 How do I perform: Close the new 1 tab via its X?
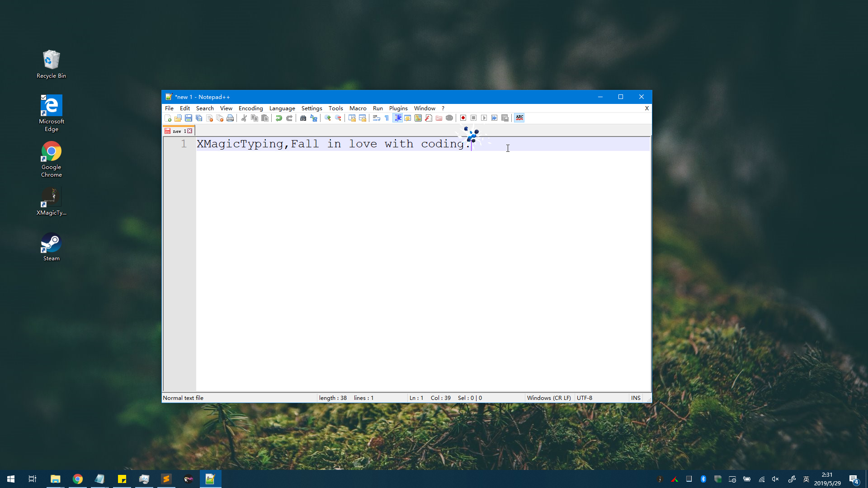tap(190, 131)
